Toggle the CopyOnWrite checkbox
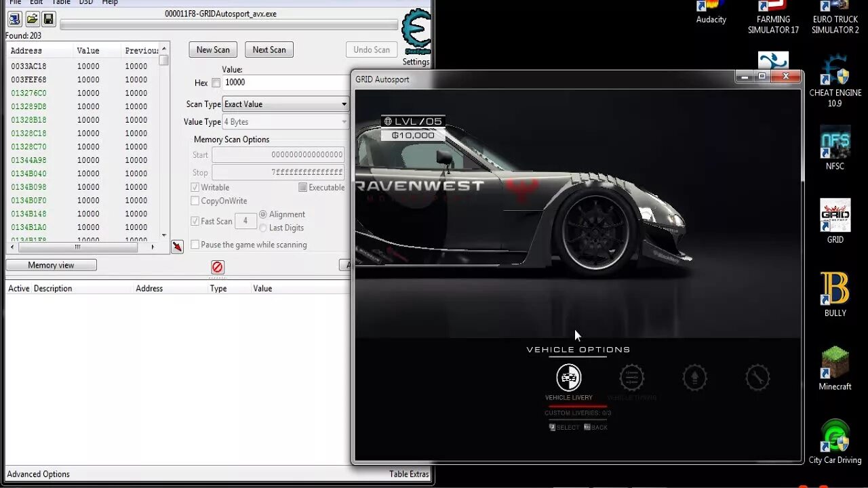The image size is (868, 488). [x=195, y=201]
